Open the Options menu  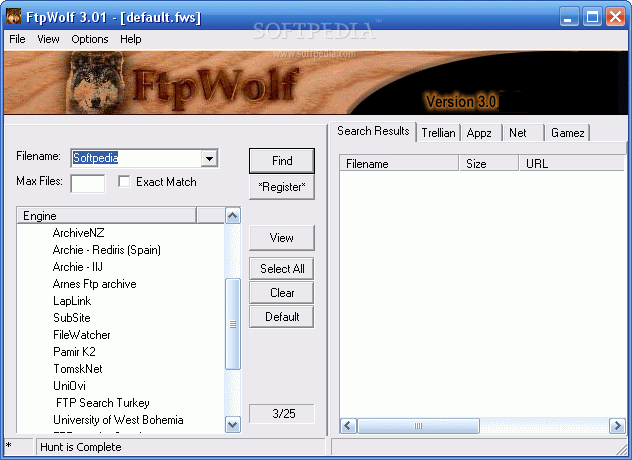[89, 39]
